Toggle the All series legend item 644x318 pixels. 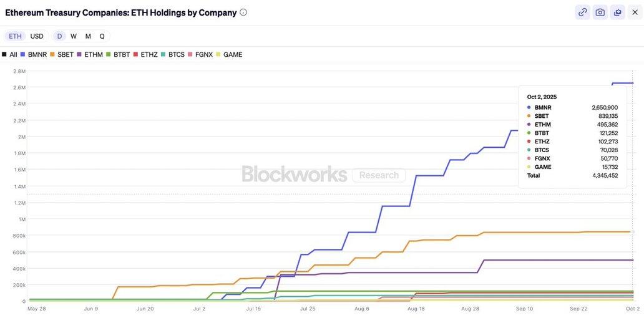click(x=10, y=55)
